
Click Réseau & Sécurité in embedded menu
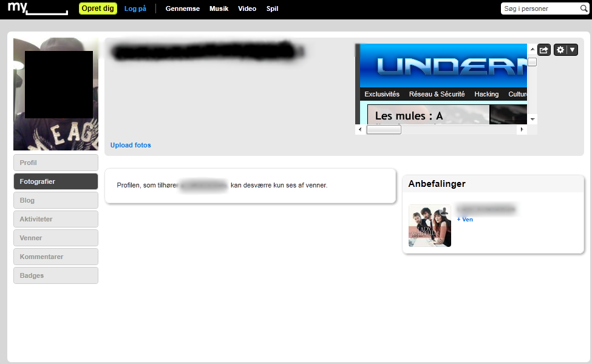pos(437,94)
